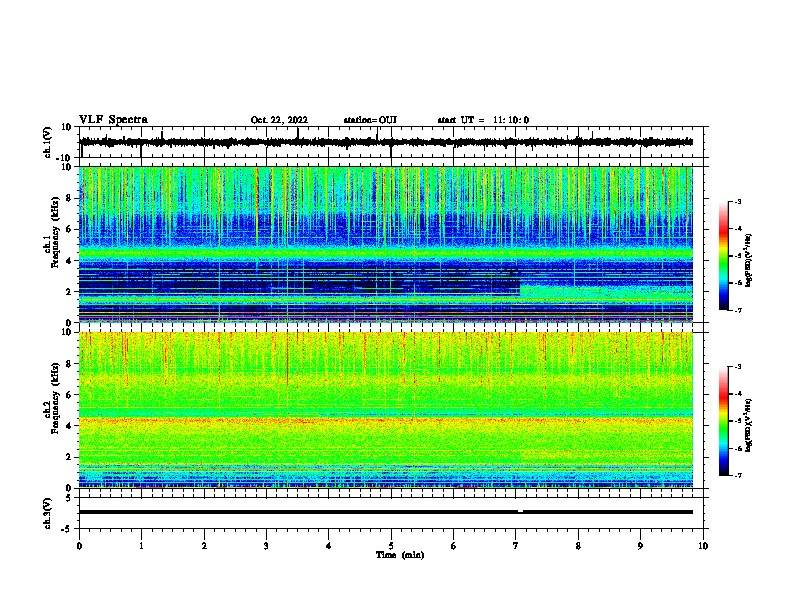
Task: Click the ch.2 spectrogram plot area
Action: pos(386,410)
